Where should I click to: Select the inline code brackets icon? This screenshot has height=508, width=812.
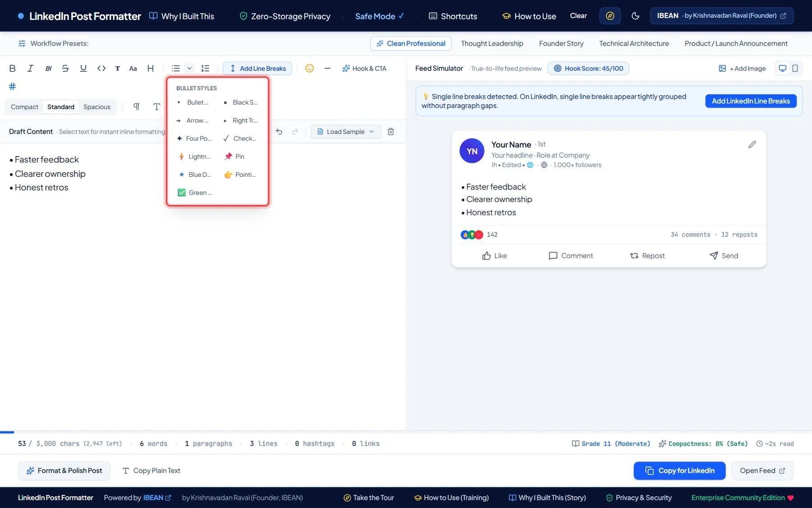pos(101,69)
